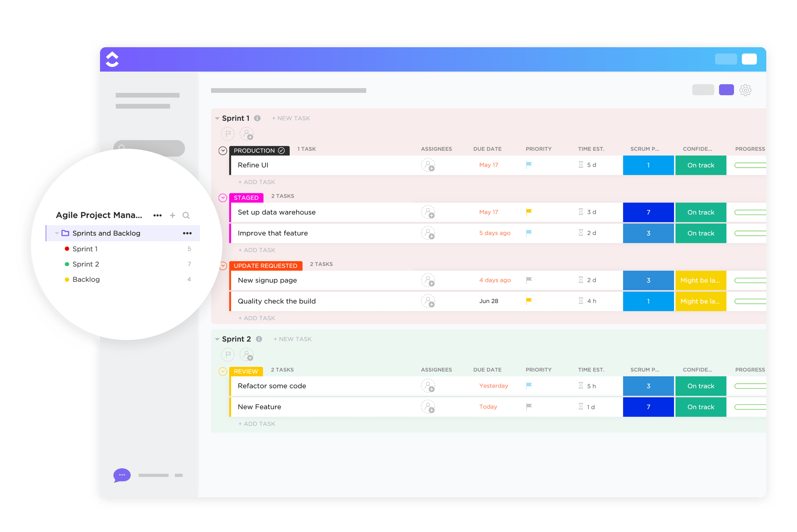Open Backlog list in the sidebar
Screen dimensions: 797x532
(86, 279)
